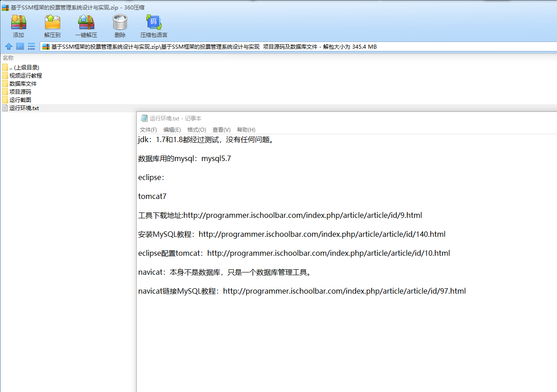Select the .. (上级目录) entry
This screenshot has width=557, height=392.
click(24, 67)
